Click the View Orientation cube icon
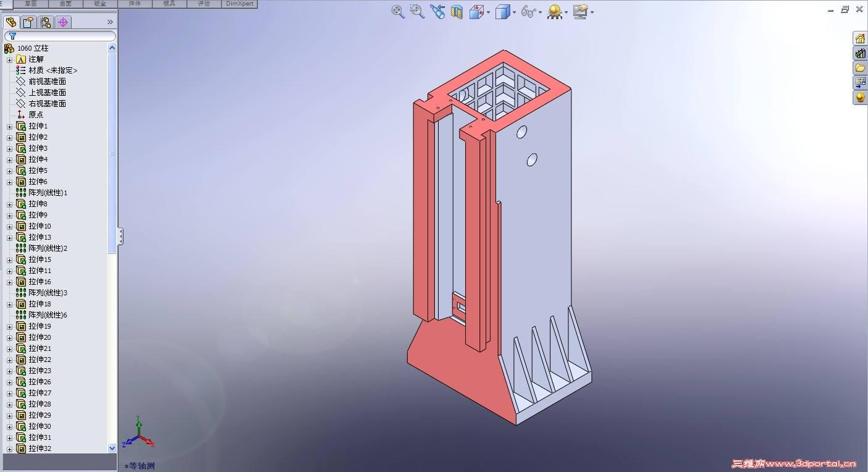The image size is (868, 472). click(x=476, y=11)
